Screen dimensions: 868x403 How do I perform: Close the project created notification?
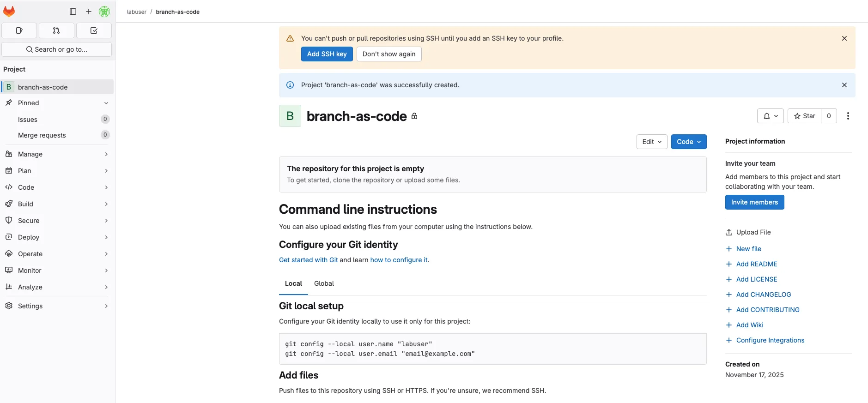coord(844,85)
